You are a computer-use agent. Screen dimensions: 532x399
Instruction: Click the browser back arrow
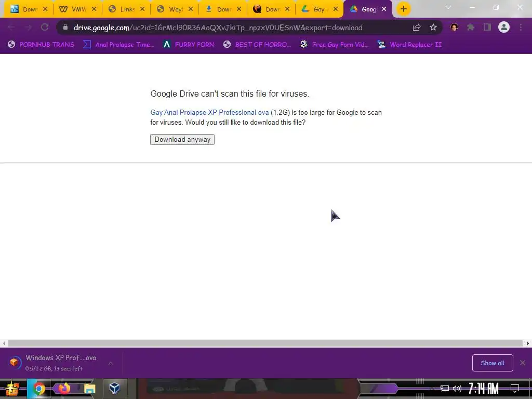[11, 28]
